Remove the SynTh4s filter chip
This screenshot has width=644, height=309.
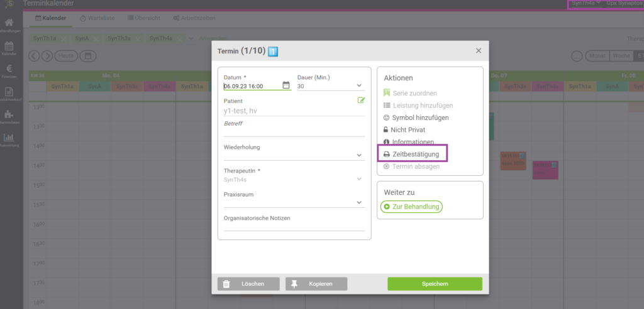click(x=179, y=38)
